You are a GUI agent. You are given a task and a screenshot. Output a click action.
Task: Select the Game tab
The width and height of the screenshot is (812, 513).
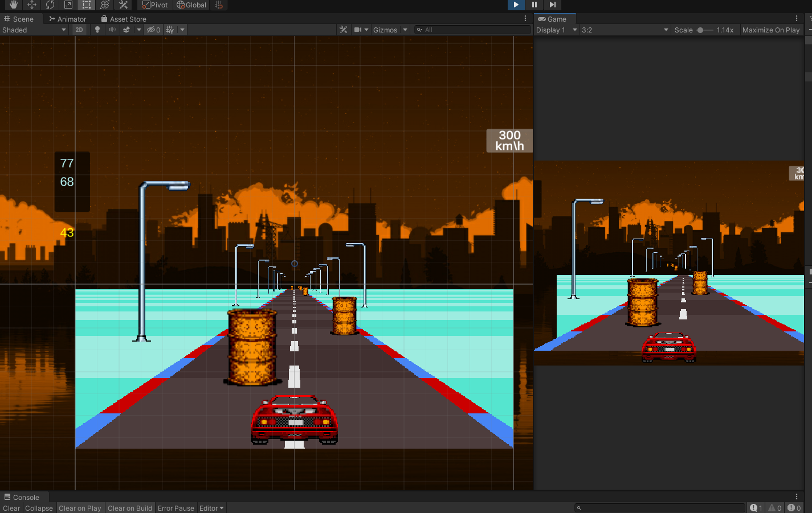(x=553, y=19)
